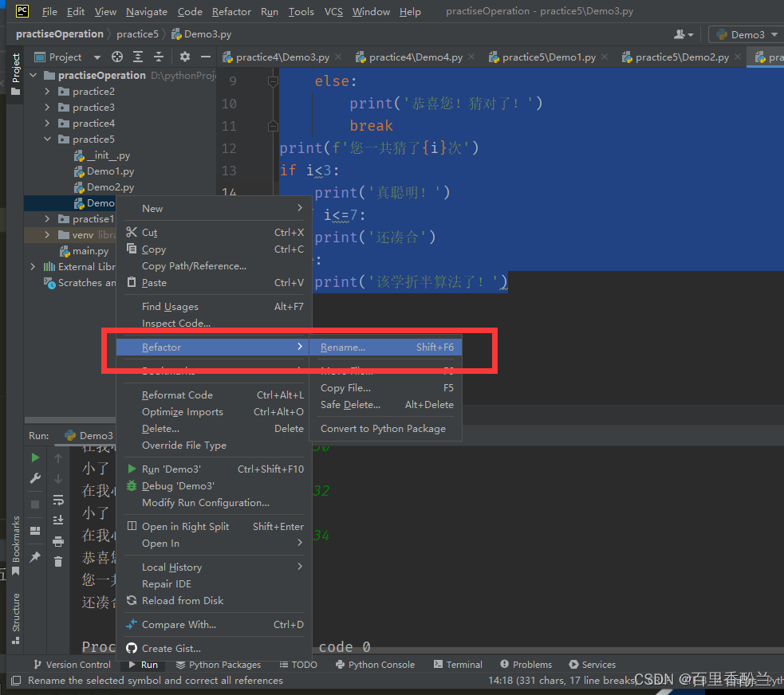Open the Terminal tool window button
The width and height of the screenshot is (784, 695).
click(458, 665)
